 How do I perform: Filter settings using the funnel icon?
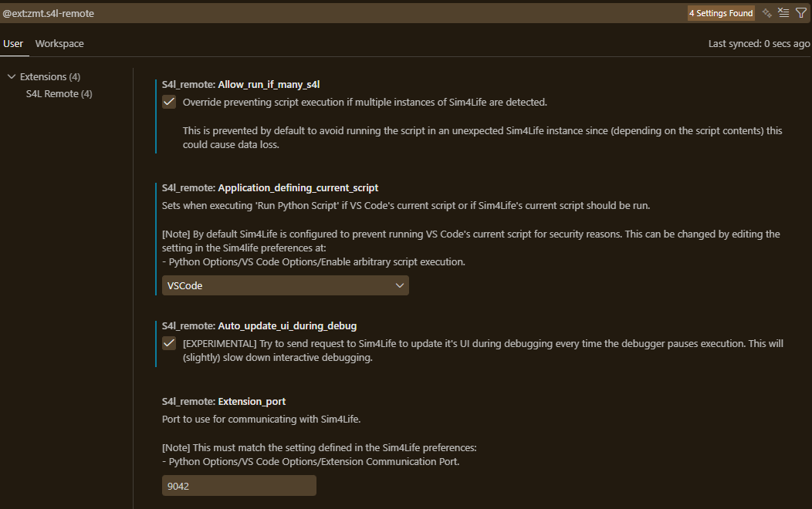(x=801, y=12)
